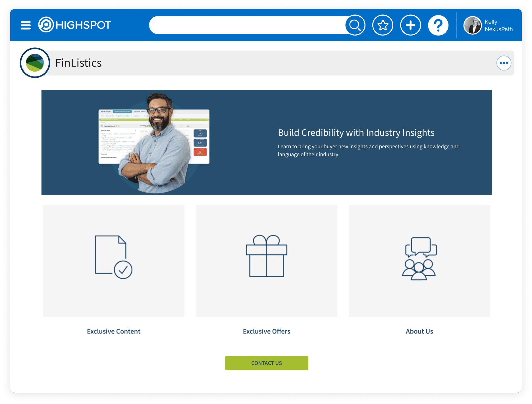Image resolution: width=532 pixels, height=404 pixels.
Task: Click the magnifying glass search icon
Action: point(355,25)
